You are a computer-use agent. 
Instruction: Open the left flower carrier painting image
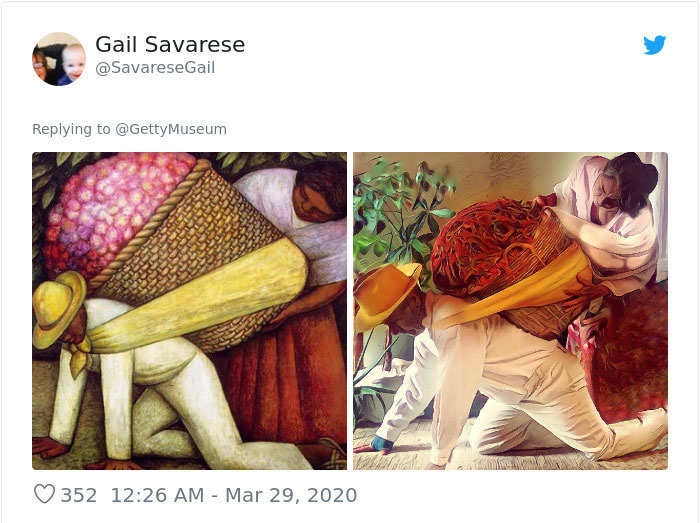coord(189,311)
